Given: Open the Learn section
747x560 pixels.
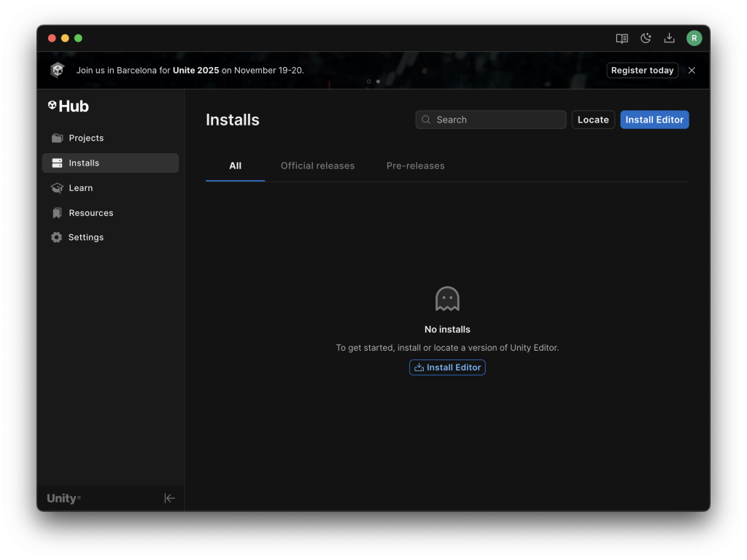Looking at the screenshot, I should pyautogui.click(x=111, y=188).
